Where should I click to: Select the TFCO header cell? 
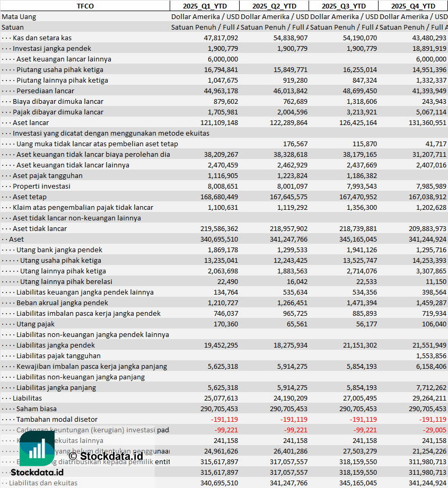coord(85,6)
